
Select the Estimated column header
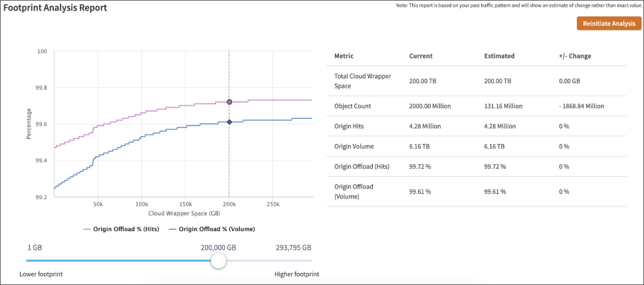(499, 56)
